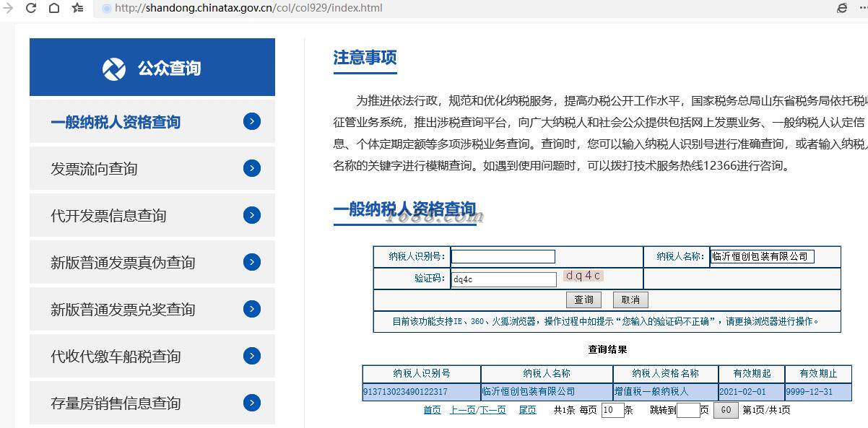Viewport: 868px width, 428px height.
Task: Click the 查询结果 title text
Action: point(607,349)
